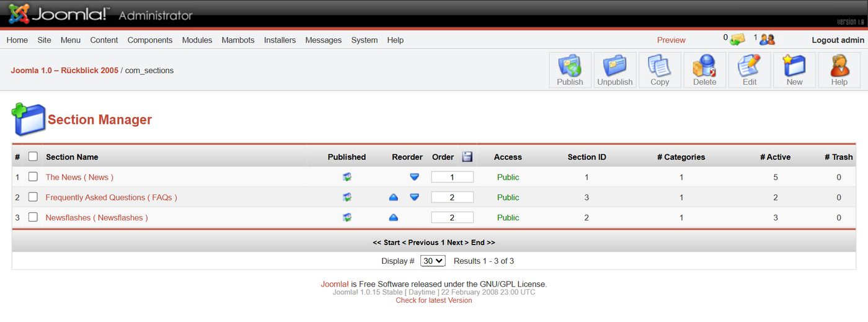This screenshot has width=868, height=322.
Task: Click the # Categories column header
Action: [681, 157]
